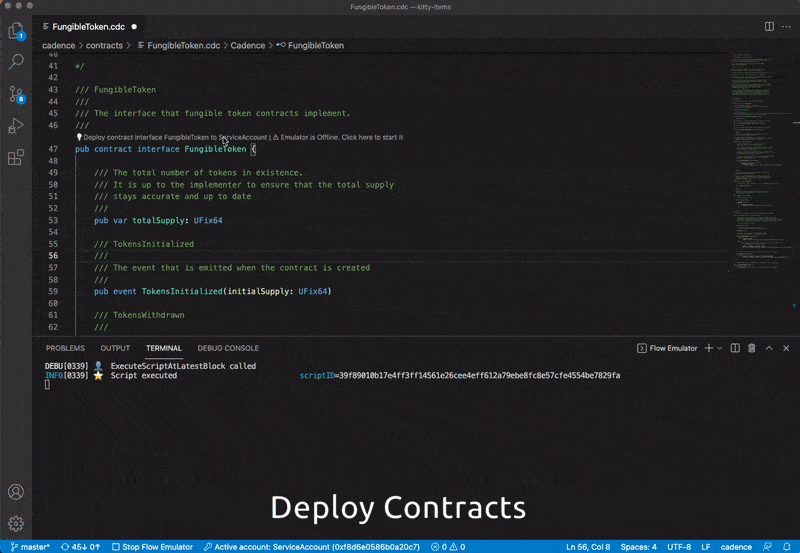Open errors and warnings count
The height and width of the screenshot is (553, 800).
[x=448, y=546]
